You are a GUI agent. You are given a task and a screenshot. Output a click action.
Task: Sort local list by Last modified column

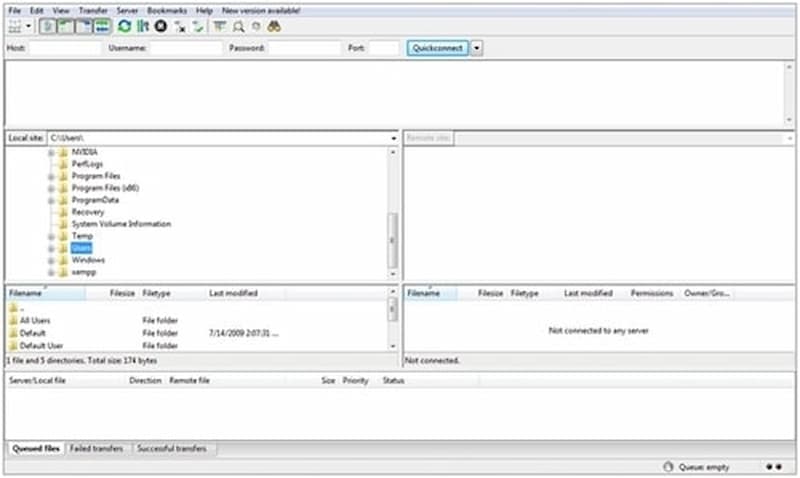[x=233, y=293]
